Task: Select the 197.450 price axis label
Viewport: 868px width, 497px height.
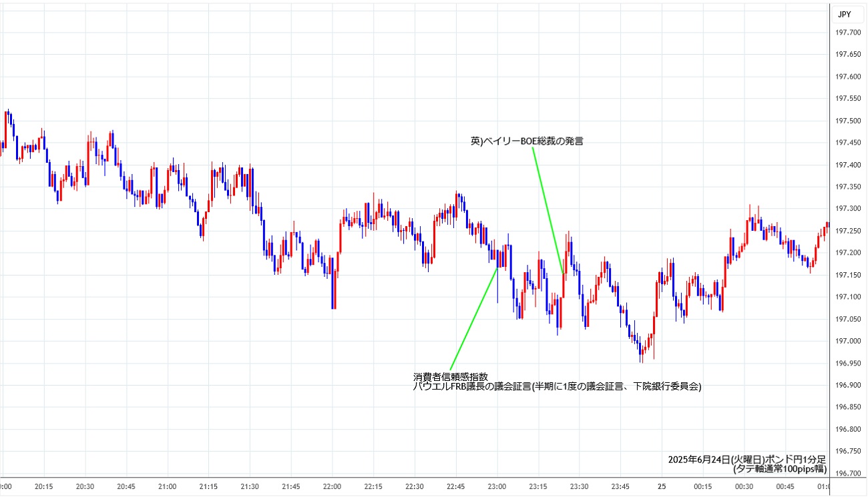Action: click(848, 143)
